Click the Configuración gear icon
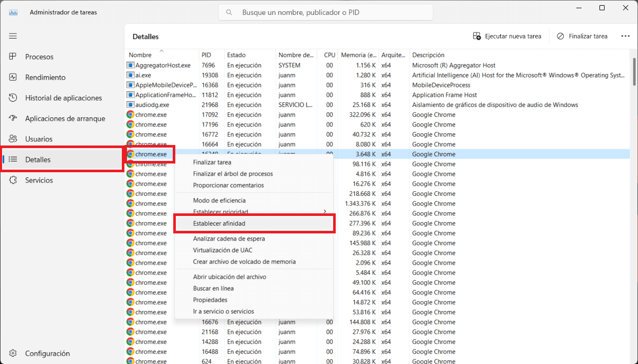 13,353
